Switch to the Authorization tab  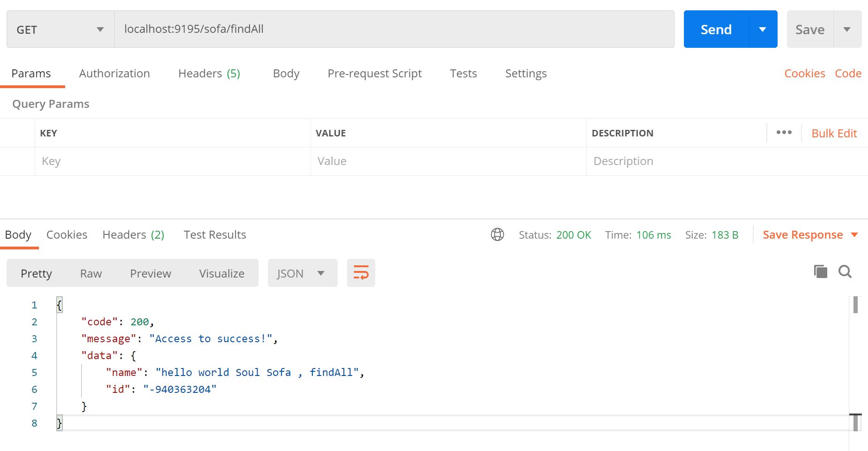pos(114,74)
